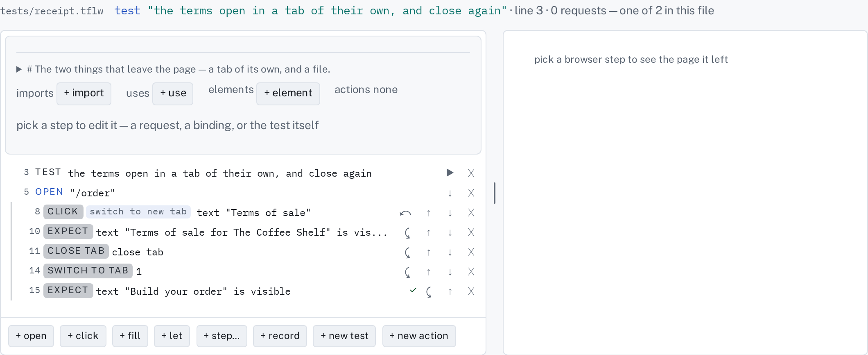Click the curved back arrow on CLICK row
The image size is (868, 355).
pos(405,213)
